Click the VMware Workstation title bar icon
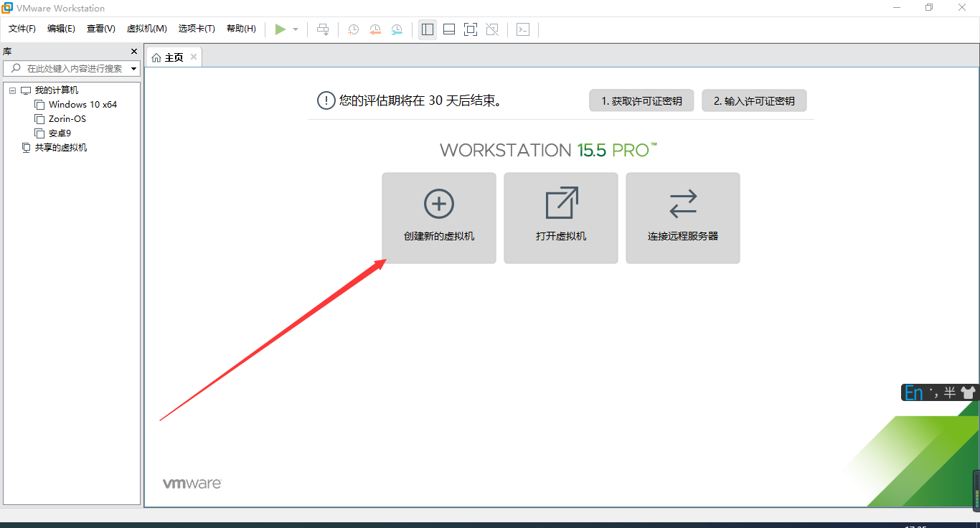 click(6, 8)
